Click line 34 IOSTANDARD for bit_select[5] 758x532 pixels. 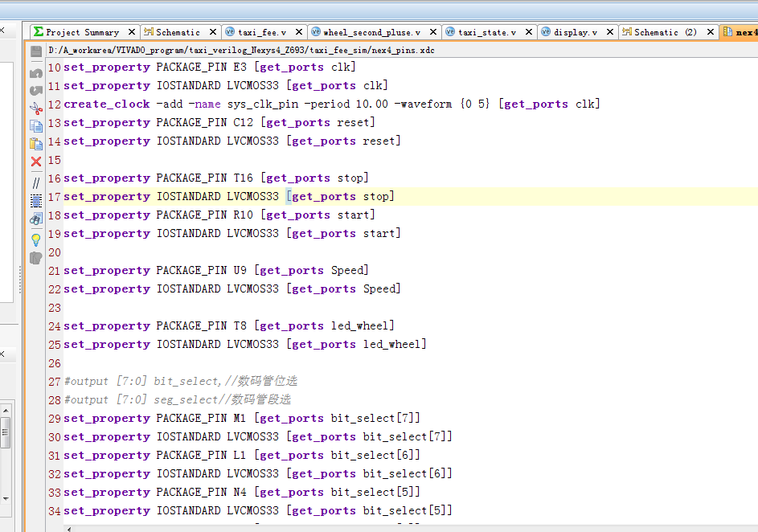[258, 511]
